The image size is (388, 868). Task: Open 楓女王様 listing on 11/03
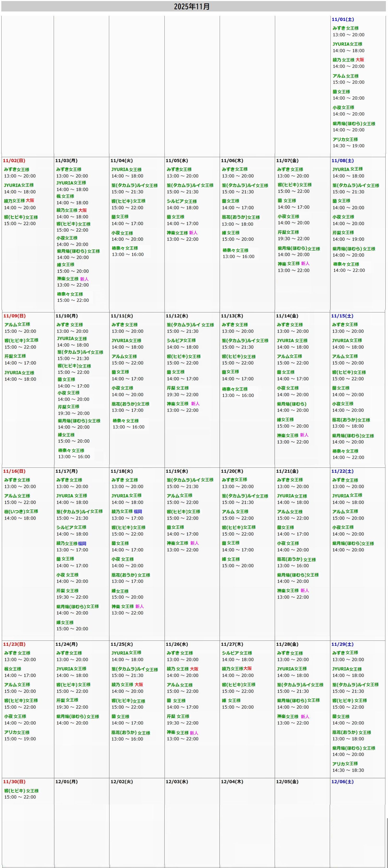(65, 196)
